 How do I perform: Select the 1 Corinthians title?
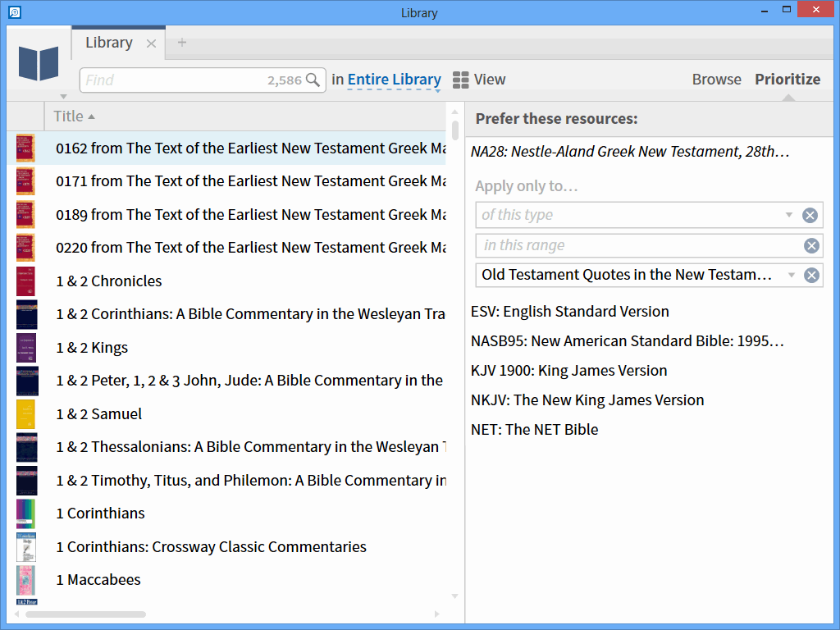(x=100, y=514)
